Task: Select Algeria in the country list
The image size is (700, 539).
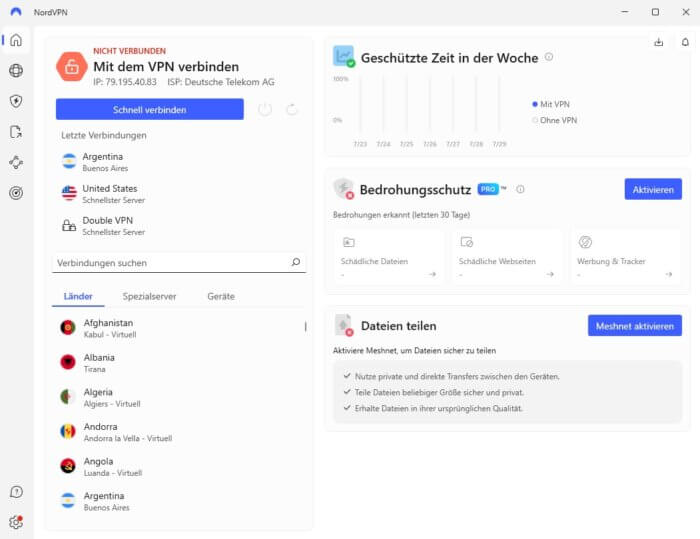Action: (x=179, y=397)
